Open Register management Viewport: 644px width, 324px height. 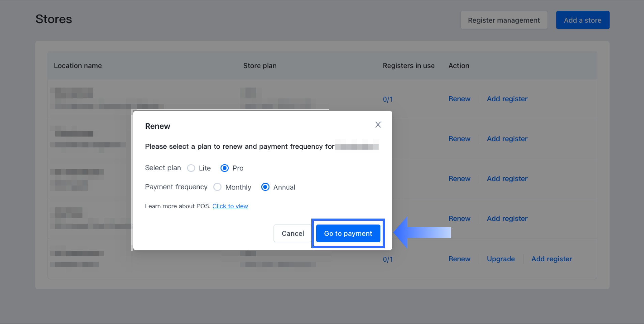[x=504, y=20]
